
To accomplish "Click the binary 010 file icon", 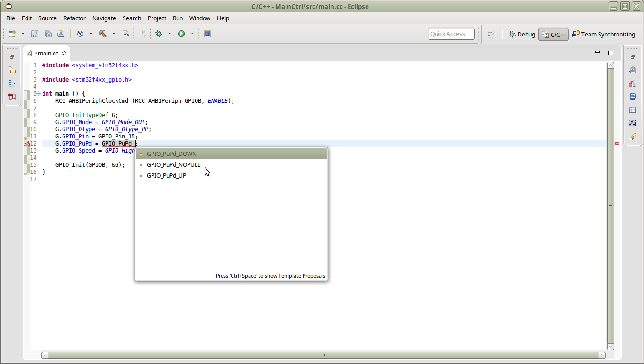I will click(125, 34).
